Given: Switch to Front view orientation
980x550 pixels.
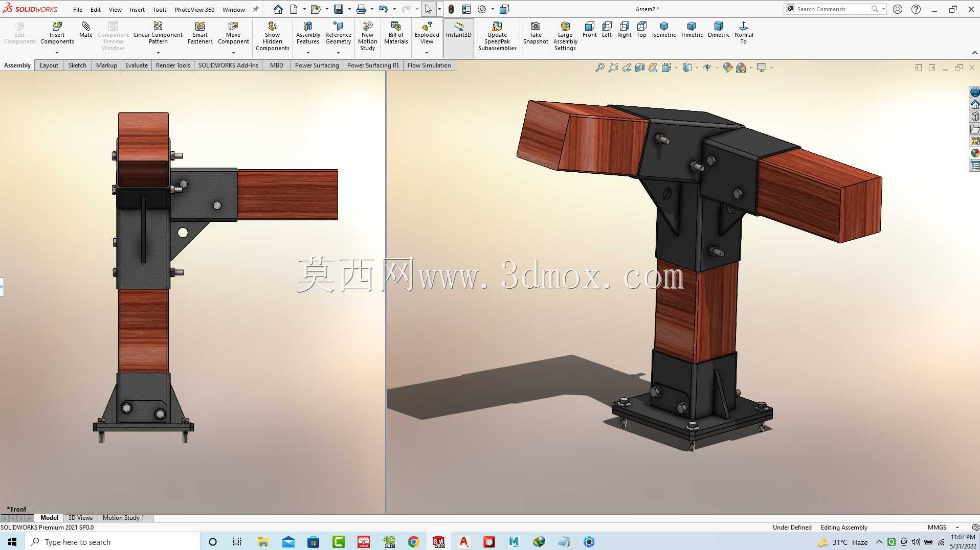Looking at the screenshot, I should click(x=589, y=30).
